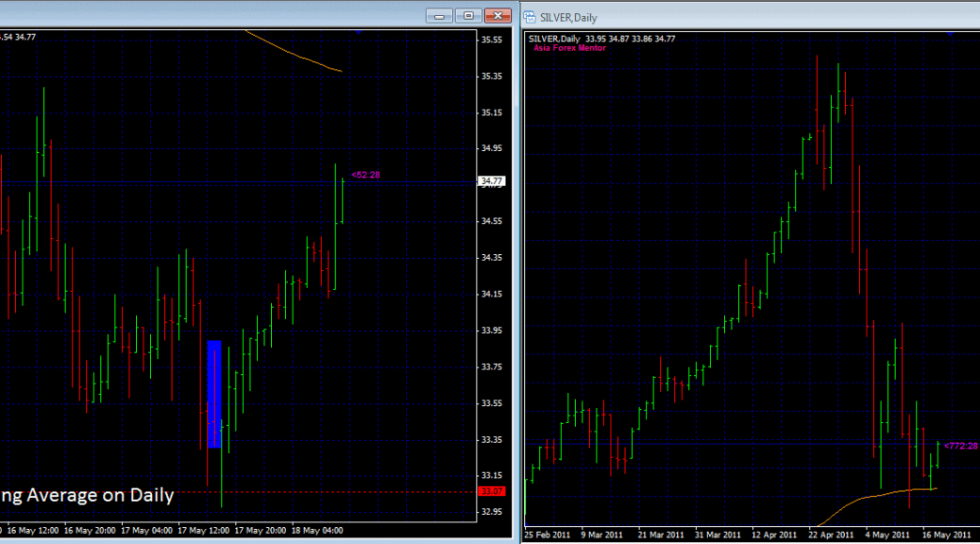Click the 16 May 20:00 time axis label
The height and width of the screenshot is (544, 980).
[90, 530]
